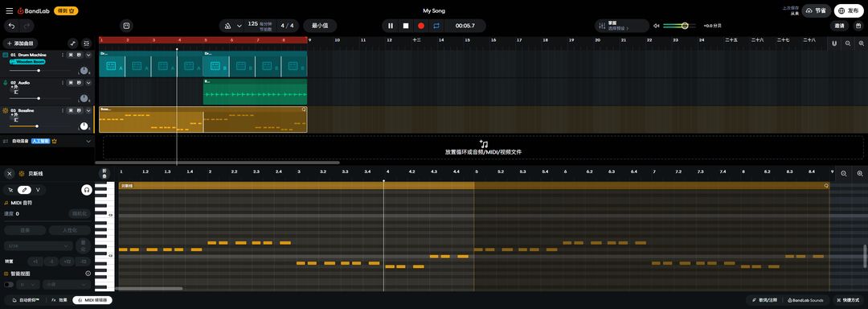Open the smart view info icon
The image size is (868, 309).
point(88,274)
